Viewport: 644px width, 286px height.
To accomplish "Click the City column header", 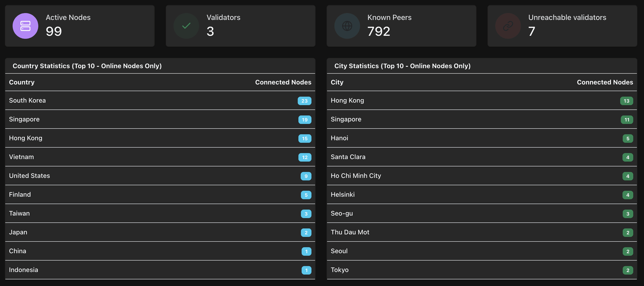I will pos(337,82).
